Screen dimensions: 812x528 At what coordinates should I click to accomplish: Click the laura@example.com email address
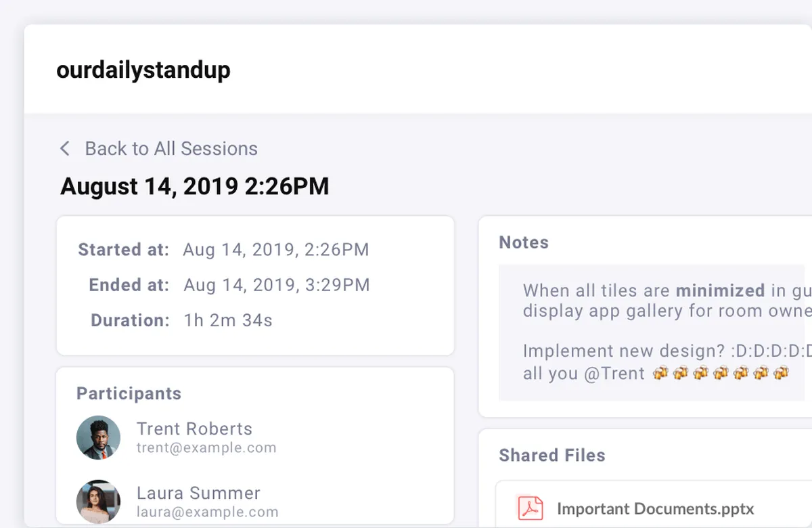point(207,512)
